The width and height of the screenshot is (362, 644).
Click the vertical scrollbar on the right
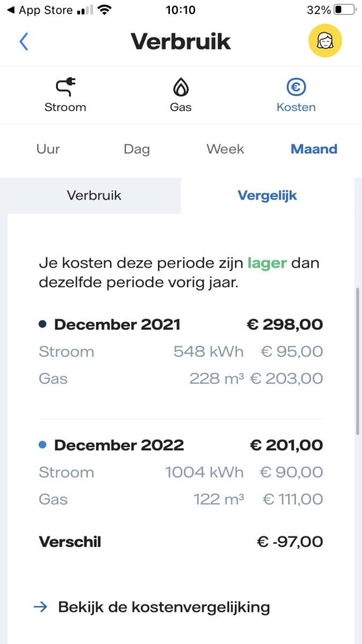click(x=358, y=361)
